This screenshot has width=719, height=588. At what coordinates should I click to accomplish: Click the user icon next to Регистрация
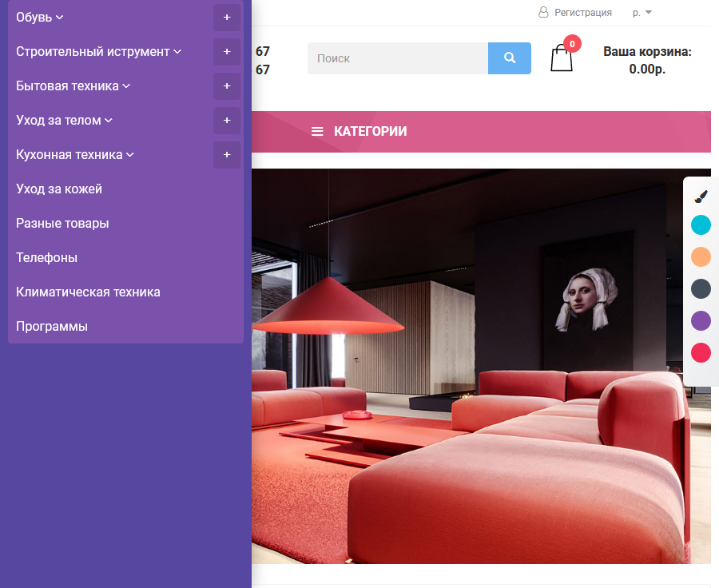[x=543, y=12]
